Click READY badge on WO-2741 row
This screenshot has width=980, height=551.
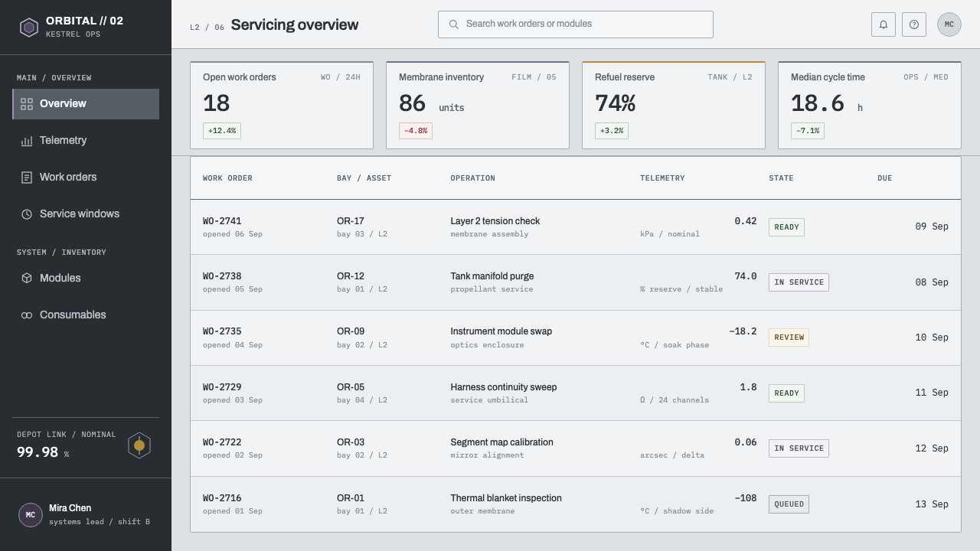pyautogui.click(x=786, y=227)
